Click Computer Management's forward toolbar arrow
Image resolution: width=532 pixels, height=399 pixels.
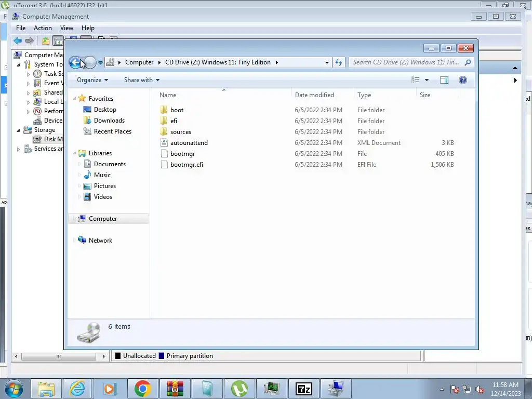click(x=30, y=41)
